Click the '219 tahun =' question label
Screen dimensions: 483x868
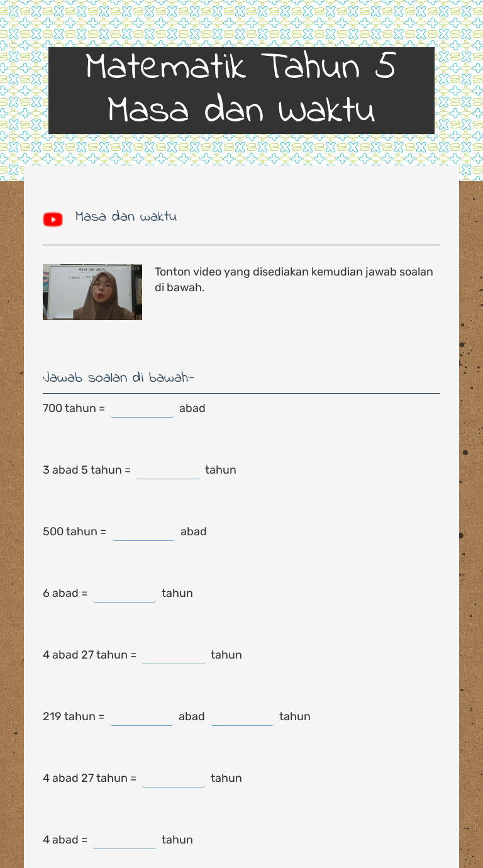pos(74,716)
